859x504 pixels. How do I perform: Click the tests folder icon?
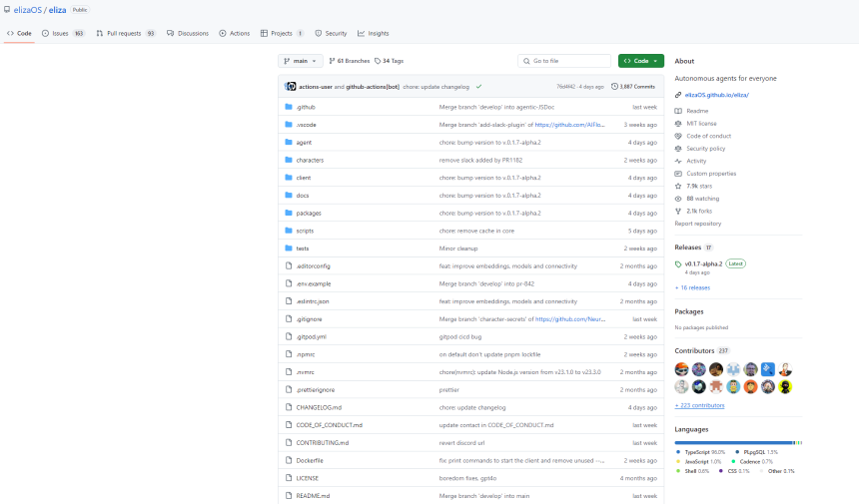coord(289,248)
